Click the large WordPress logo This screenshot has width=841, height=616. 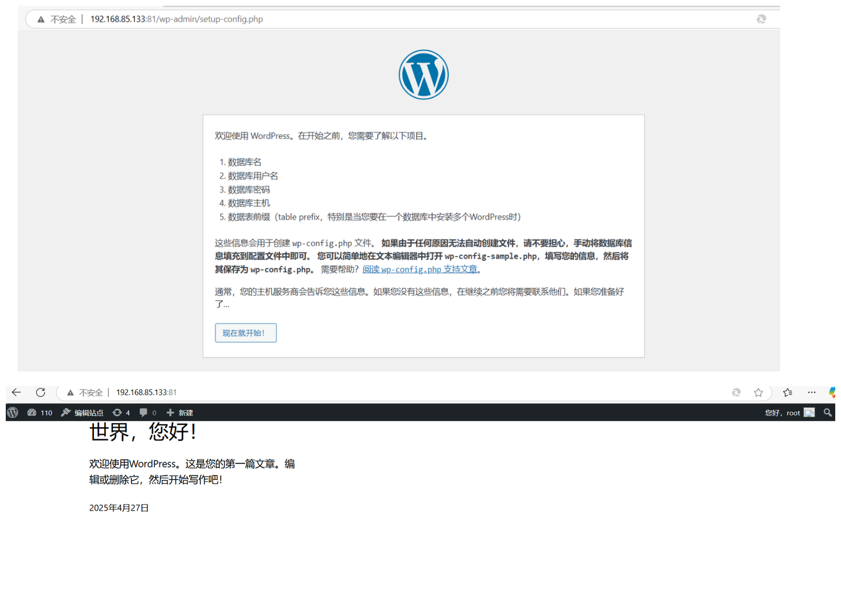coord(423,75)
